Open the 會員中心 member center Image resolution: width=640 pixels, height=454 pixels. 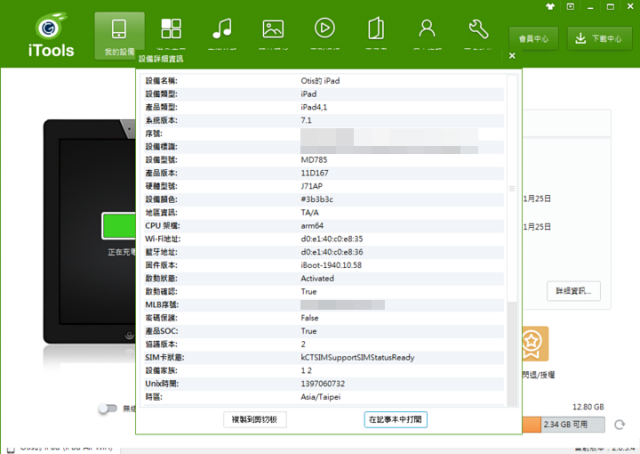pos(534,39)
